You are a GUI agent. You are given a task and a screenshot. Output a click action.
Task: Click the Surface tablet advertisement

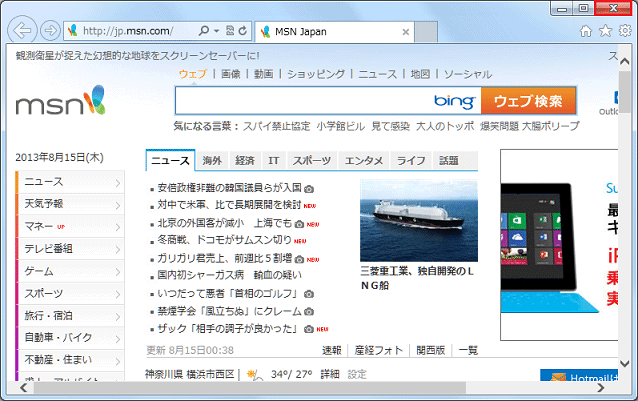tap(559, 245)
